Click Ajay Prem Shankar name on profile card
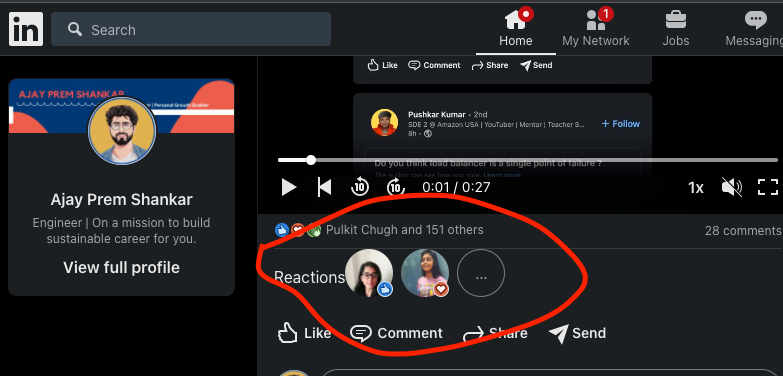This screenshot has width=783, height=376. pyautogui.click(x=121, y=200)
